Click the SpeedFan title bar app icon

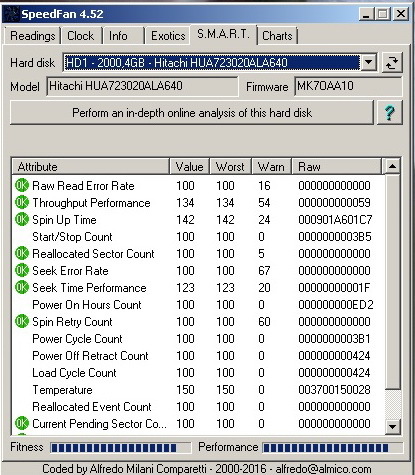click(x=11, y=14)
